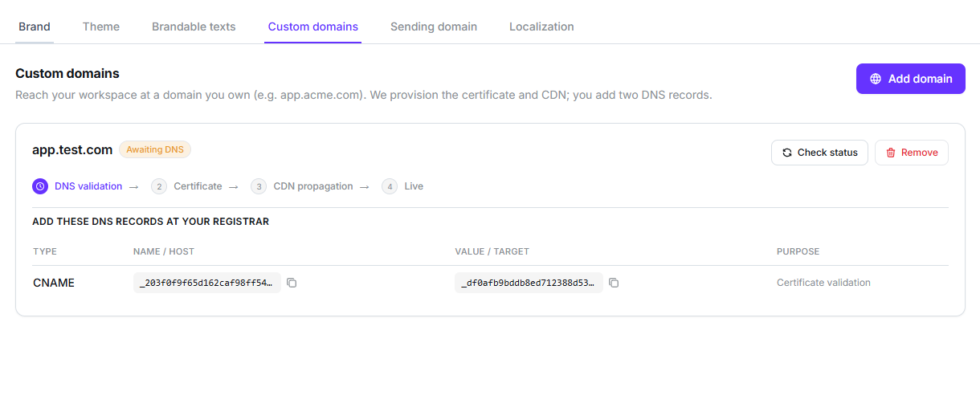This screenshot has width=980, height=416.
Task: Click the 'Add these DNS records' heading
Action: (x=150, y=221)
